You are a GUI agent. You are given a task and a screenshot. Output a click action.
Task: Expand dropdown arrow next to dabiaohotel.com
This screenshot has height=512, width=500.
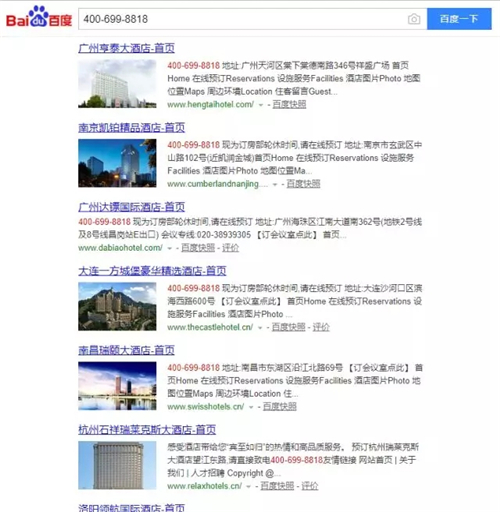[x=170, y=248]
